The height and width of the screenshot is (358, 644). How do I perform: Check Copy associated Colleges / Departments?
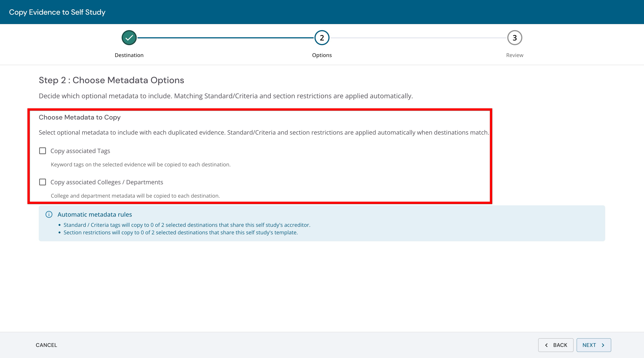click(x=43, y=182)
